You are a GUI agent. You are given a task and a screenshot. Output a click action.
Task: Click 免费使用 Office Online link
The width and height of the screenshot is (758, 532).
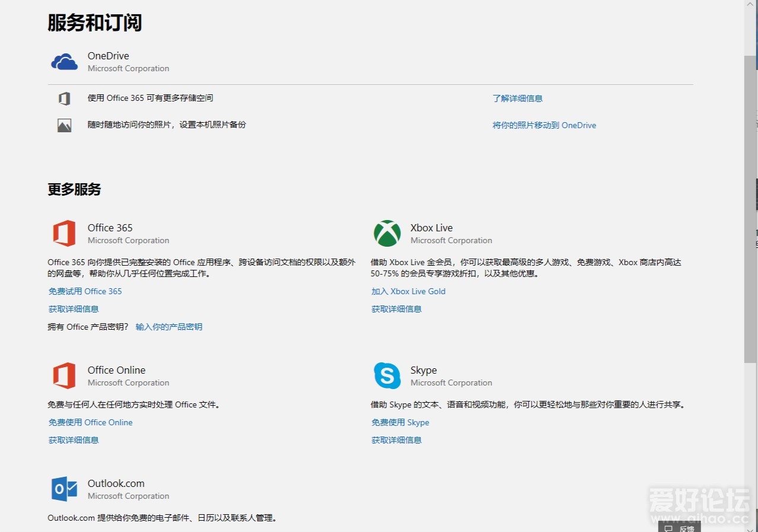[x=90, y=422]
